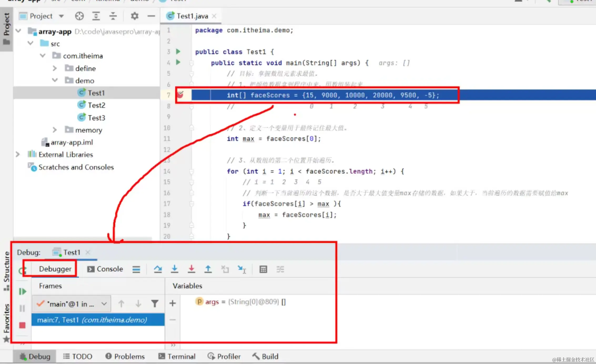The width and height of the screenshot is (596, 364).
Task: Click the Step Out arrow icon
Action: pos(208,269)
